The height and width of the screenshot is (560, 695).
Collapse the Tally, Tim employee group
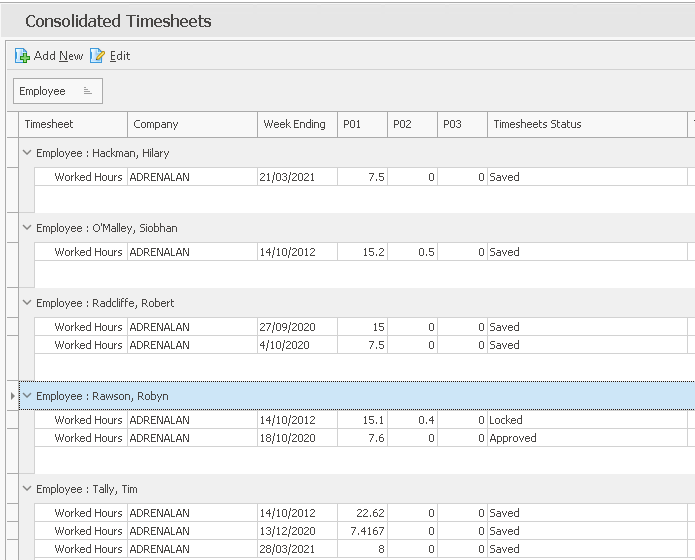[27, 489]
